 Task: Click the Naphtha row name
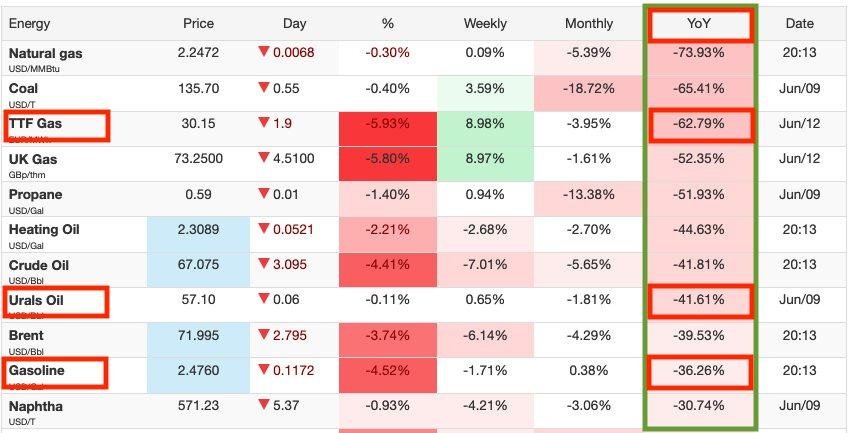[x=36, y=406]
